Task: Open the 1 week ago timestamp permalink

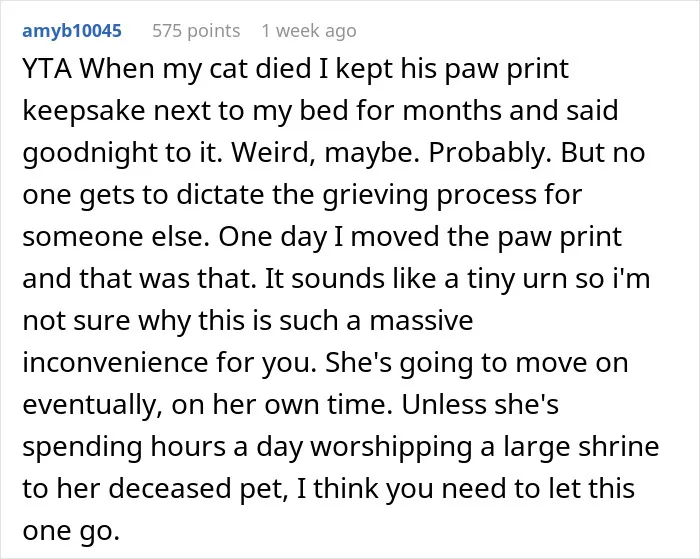Action: [x=309, y=31]
